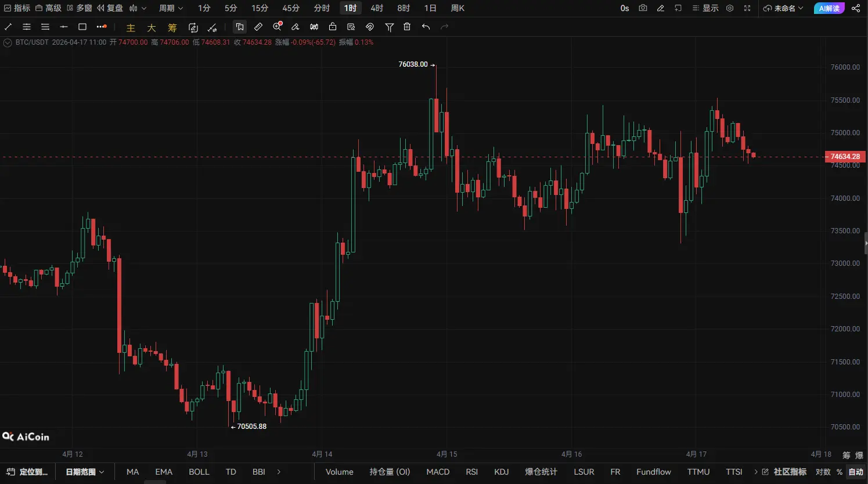Expand the 未命名 layout dropdown
This screenshot has height=484, width=868.
[783, 8]
